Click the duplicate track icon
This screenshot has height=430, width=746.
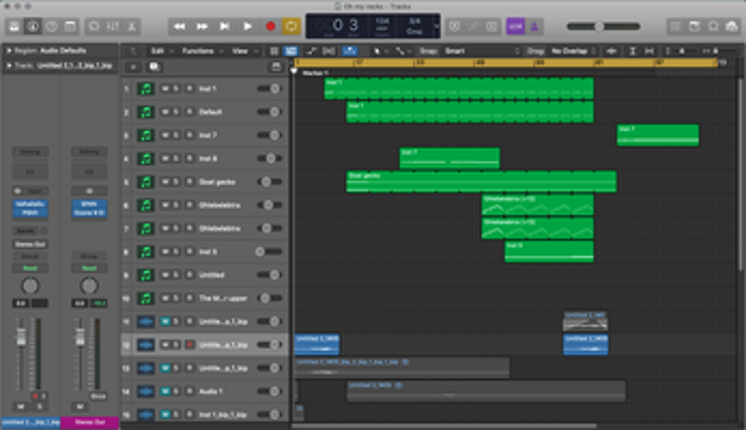[154, 67]
